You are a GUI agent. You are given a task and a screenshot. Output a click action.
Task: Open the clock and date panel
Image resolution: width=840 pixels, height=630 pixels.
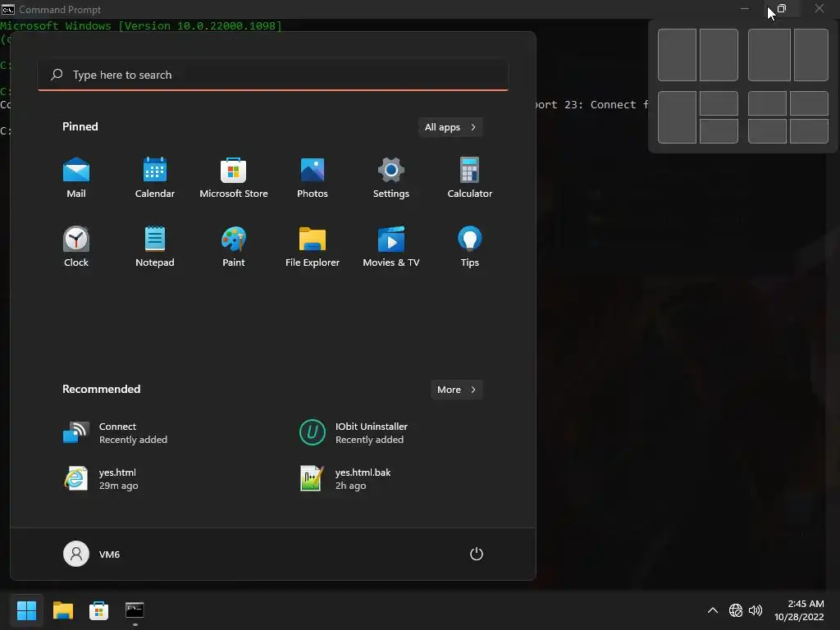click(x=799, y=610)
